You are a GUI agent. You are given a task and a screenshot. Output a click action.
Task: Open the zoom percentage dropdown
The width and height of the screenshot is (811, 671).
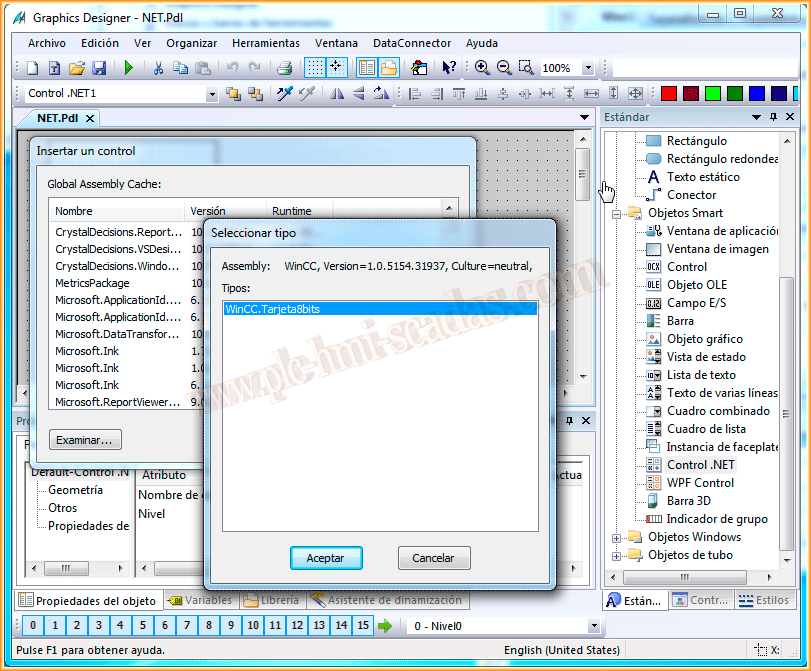587,68
